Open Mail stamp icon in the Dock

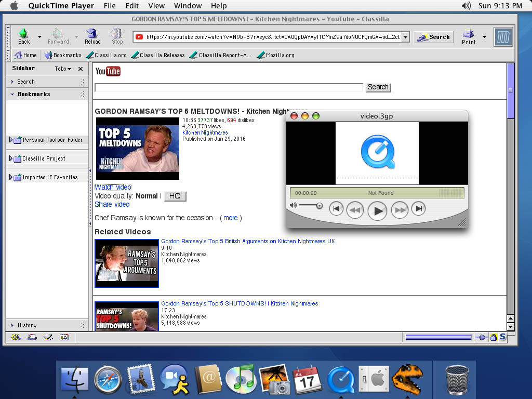point(141,379)
